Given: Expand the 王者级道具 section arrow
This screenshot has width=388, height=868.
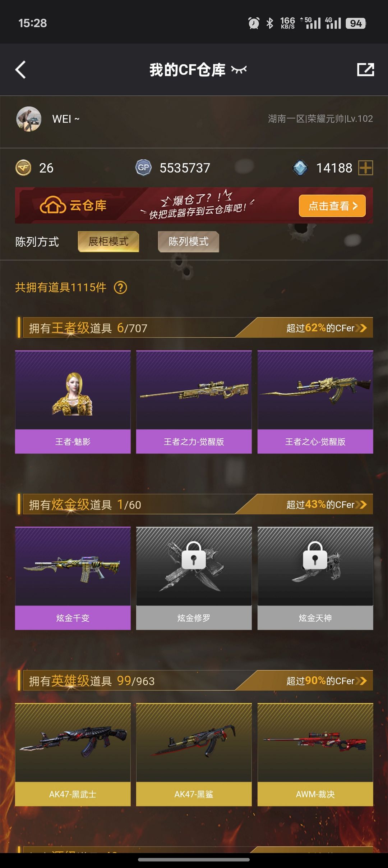Looking at the screenshot, I should tap(361, 328).
